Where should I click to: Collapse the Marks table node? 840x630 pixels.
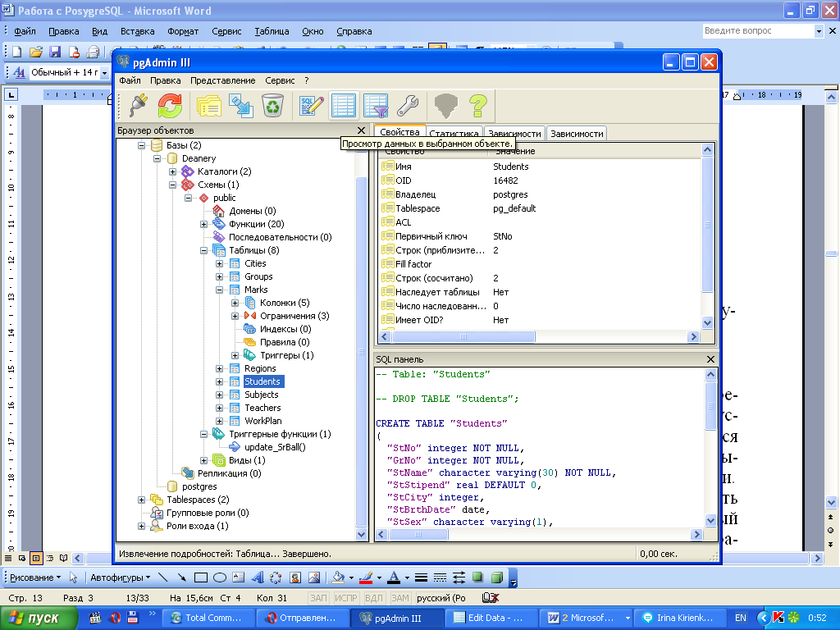219,290
